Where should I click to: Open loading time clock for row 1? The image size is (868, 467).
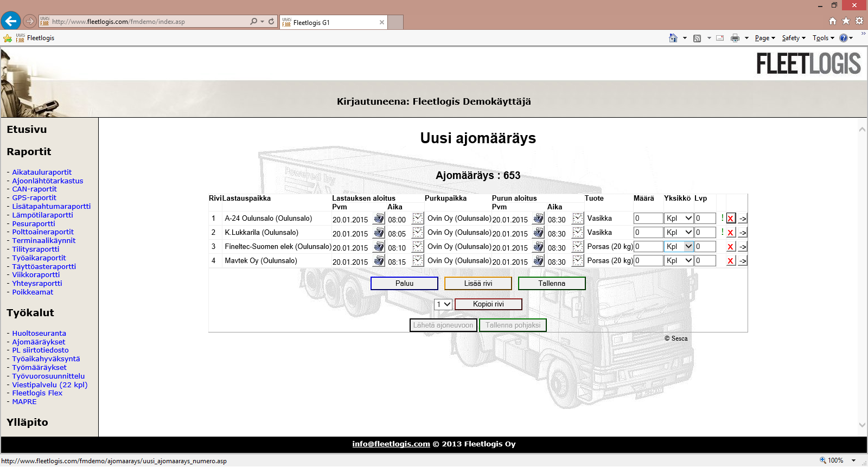pos(418,219)
